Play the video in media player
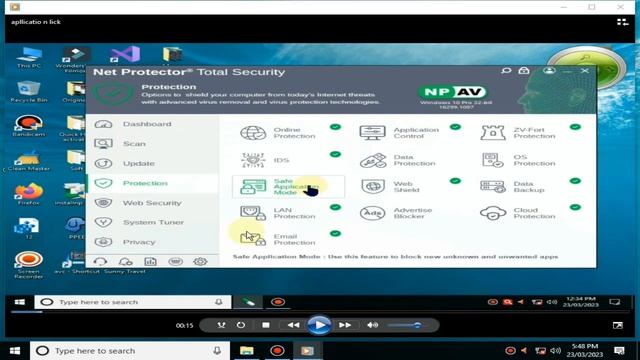This screenshot has height=360, width=640. (x=319, y=325)
